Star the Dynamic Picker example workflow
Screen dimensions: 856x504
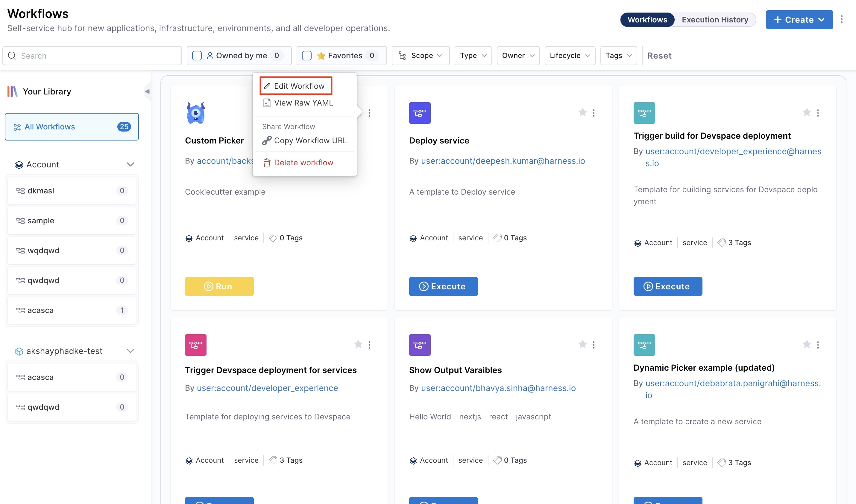click(806, 344)
